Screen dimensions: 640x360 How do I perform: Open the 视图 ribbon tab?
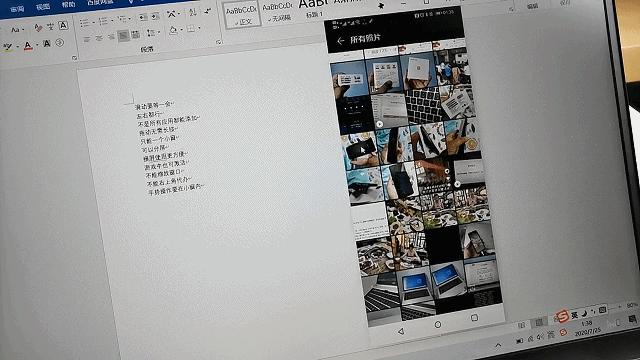tap(42, 7)
